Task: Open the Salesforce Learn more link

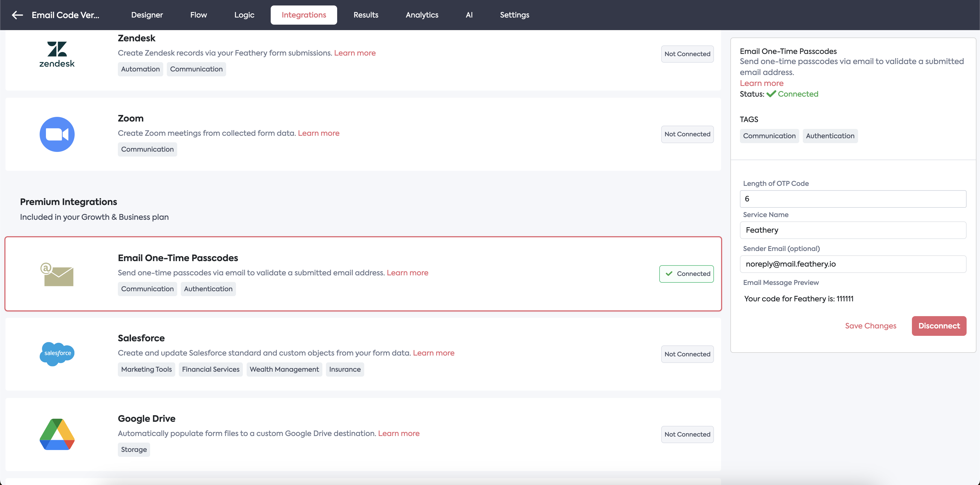Action: click(433, 353)
